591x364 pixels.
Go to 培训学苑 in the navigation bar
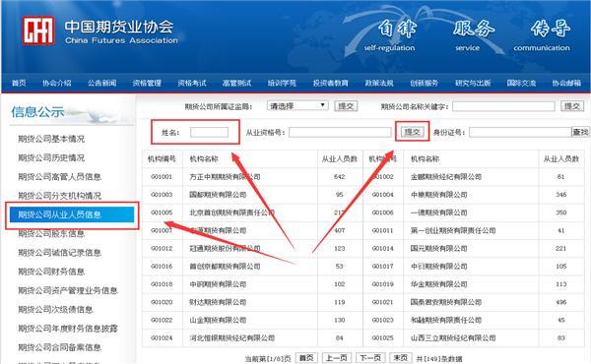pyautogui.click(x=282, y=83)
